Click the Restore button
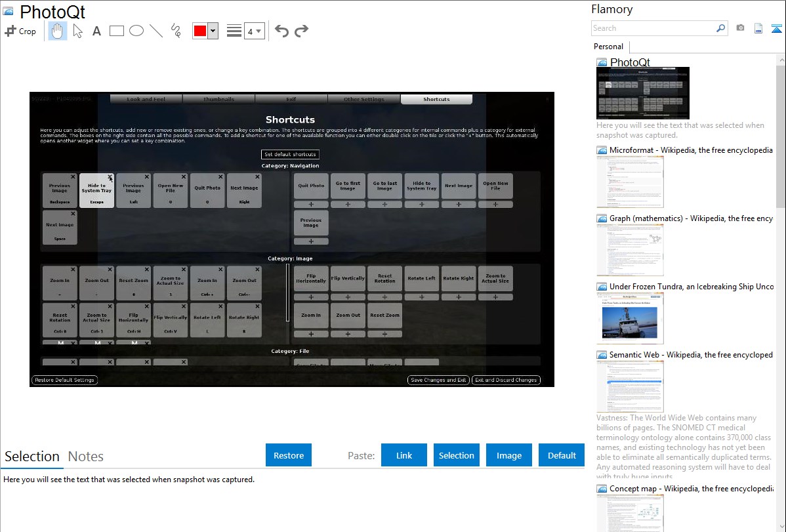Viewport: 786px width, 532px height. (x=289, y=455)
